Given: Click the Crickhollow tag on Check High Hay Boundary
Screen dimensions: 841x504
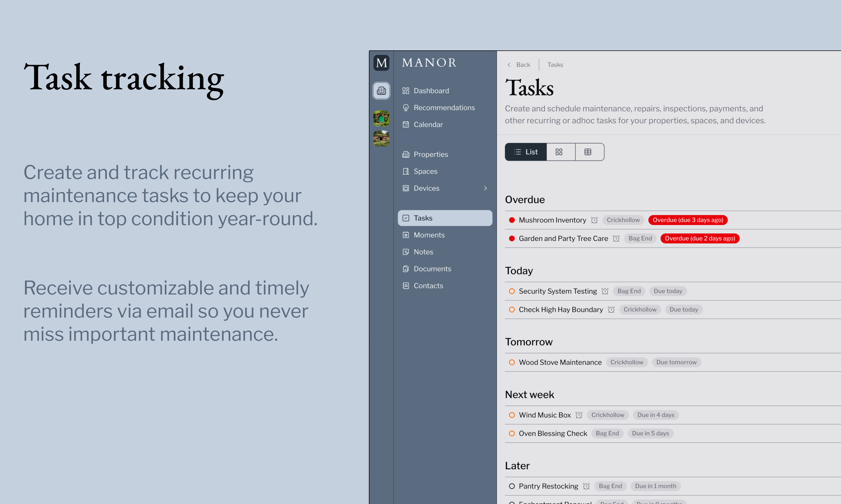Looking at the screenshot, I should click(640, 309).
